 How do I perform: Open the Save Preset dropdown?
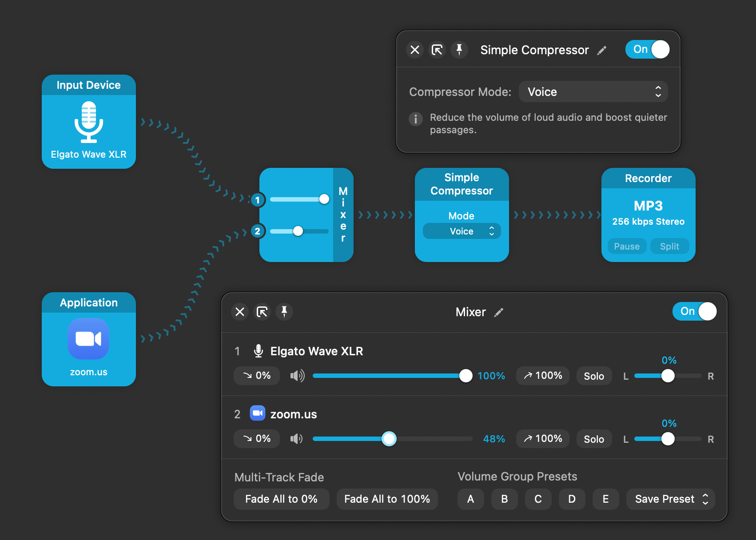point(670,499)
